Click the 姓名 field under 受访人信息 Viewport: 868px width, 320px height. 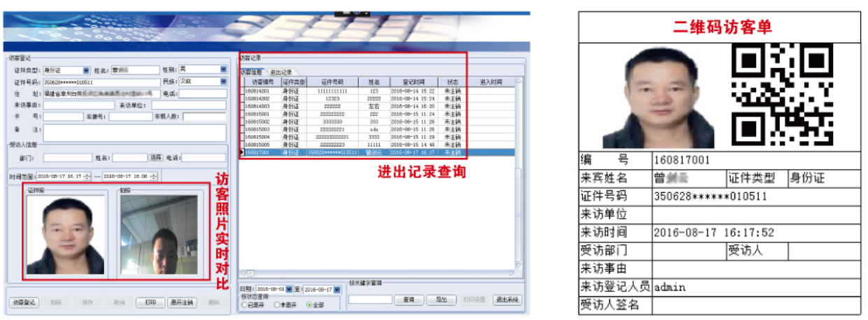(129, 158)
